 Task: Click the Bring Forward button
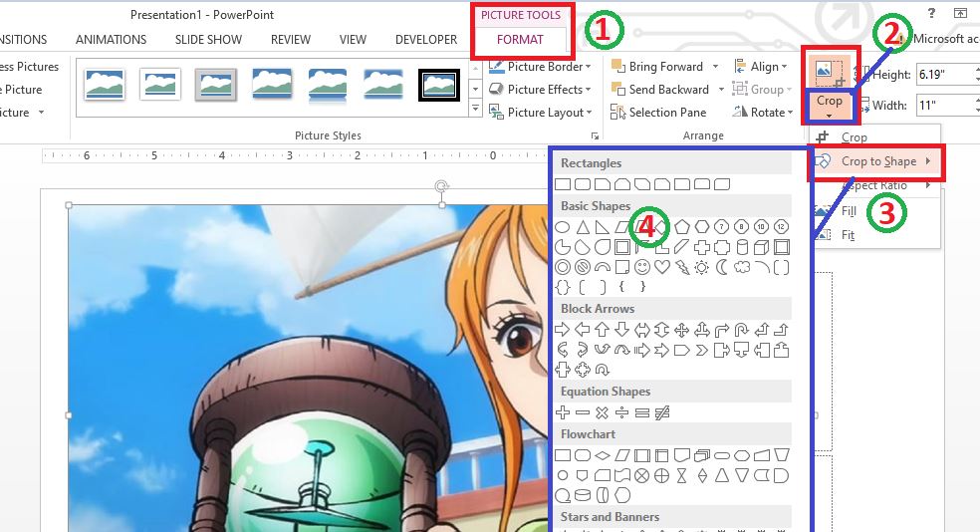pyautogui.click(x=656, y=67)
